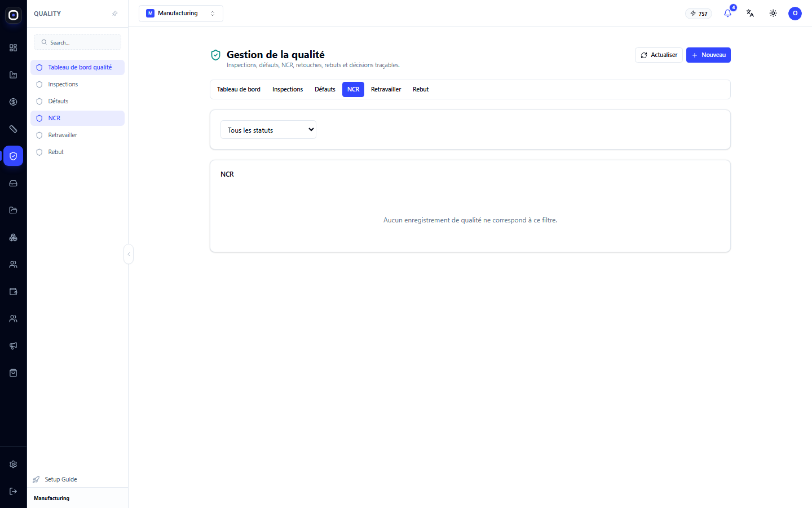Open the dollar-sign finance icon in rail
The width and height of the screenshot is (812, 508).
14,102
